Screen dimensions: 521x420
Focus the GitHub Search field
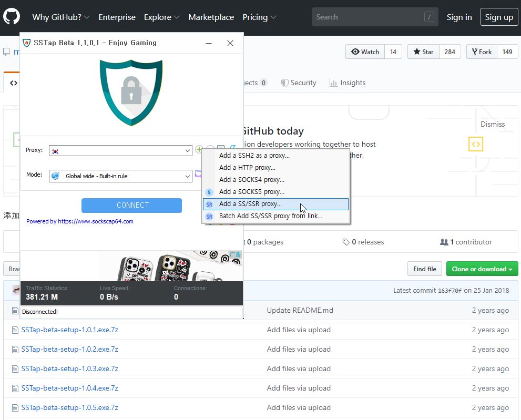coord(375,17)
